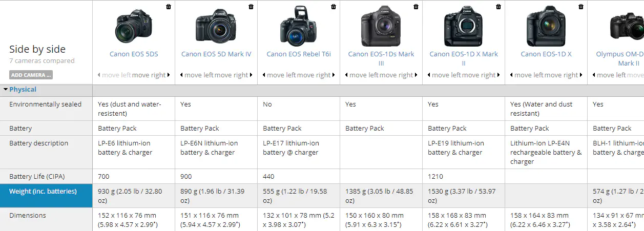The width and height of the screenshot is (644, 231).
Task: Delete Canon EOS 5DS with trash icon
Action: [169, 7]
